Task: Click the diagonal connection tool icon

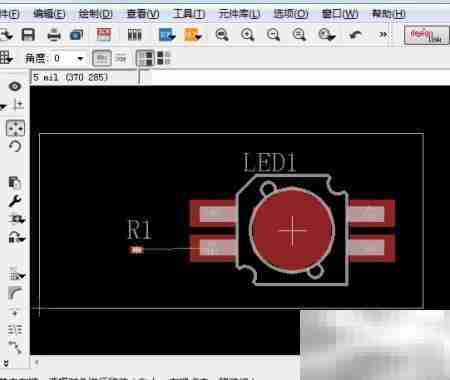Action: (x=15, y=347)
